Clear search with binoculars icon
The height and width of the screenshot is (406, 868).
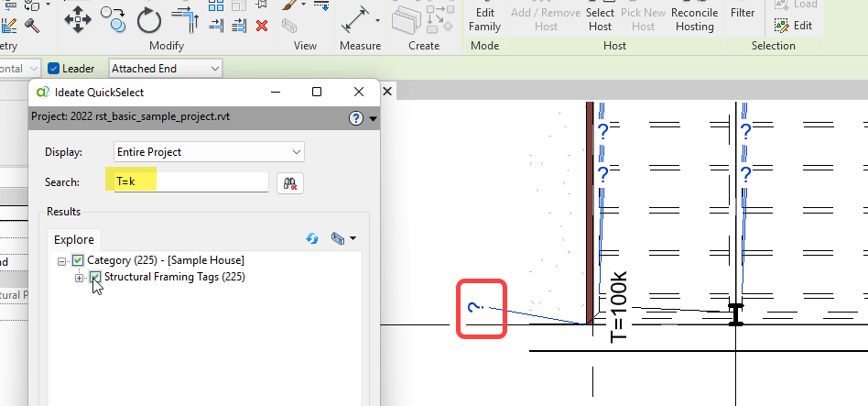point(290,182)
